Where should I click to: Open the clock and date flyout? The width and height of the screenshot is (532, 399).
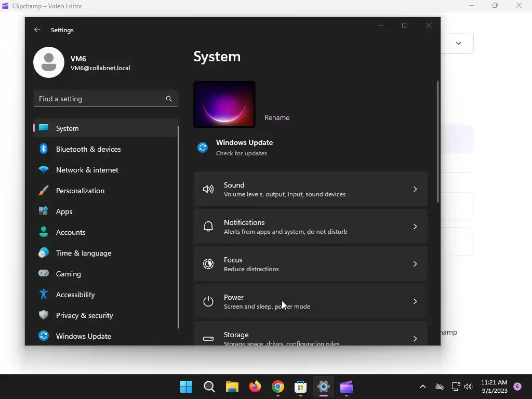pyautogui.click(x=494, y=387)
